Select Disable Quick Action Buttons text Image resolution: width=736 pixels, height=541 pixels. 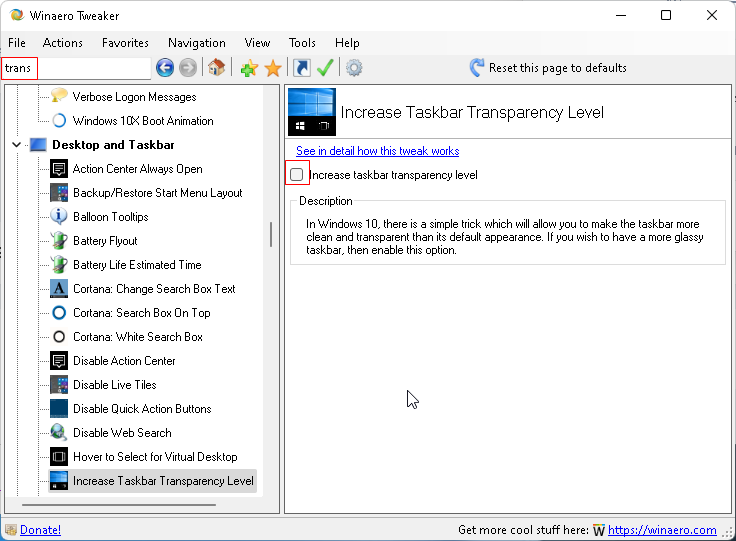[x=142, y=409]
